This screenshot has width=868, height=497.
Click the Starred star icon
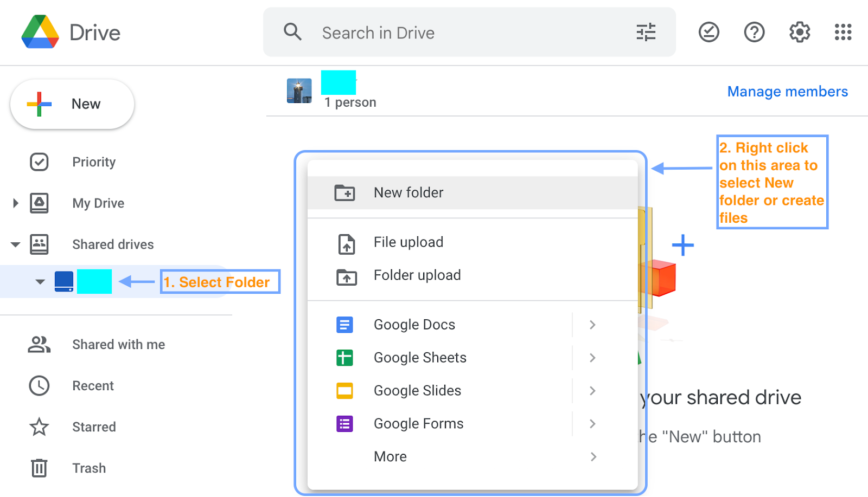[39, 427]
